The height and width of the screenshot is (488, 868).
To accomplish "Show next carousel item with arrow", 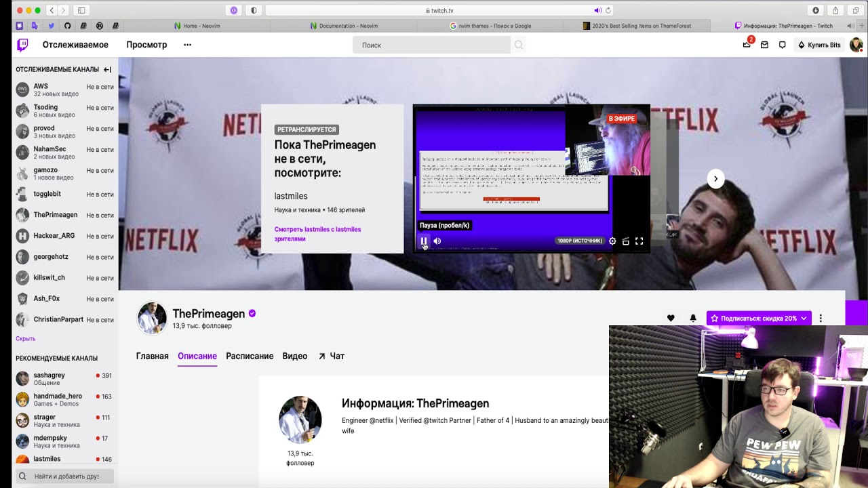I will (x=716, y=178).
